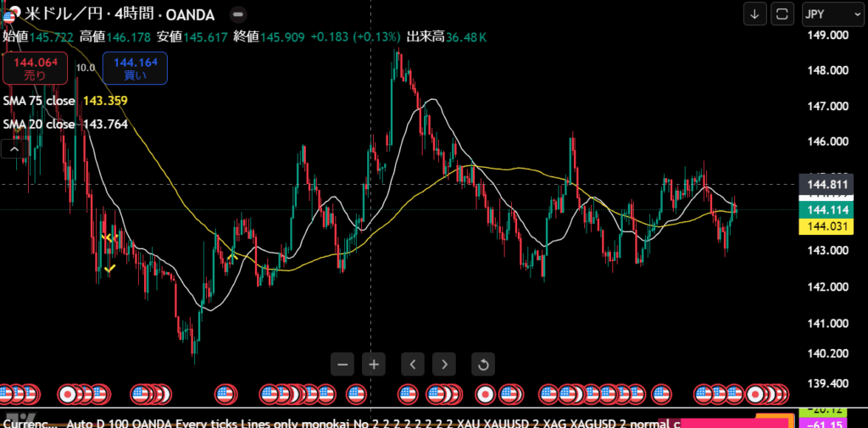Click the 146.000 price axis label
868x428 pixels.
(829, 142)
